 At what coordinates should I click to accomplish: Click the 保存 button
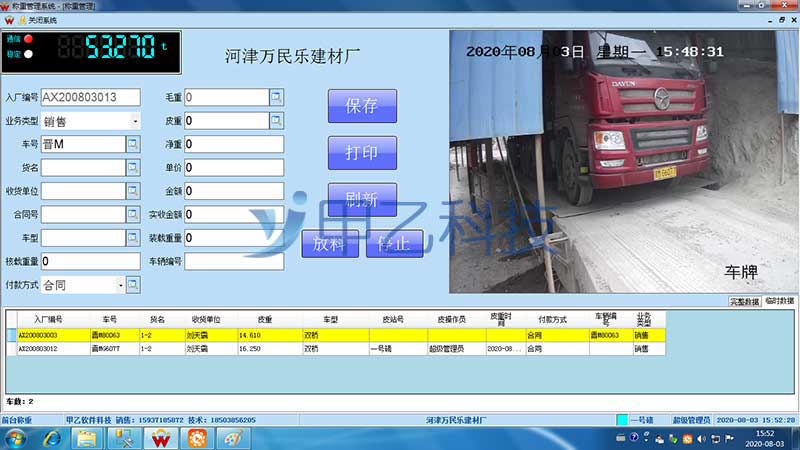pos(362,106)
